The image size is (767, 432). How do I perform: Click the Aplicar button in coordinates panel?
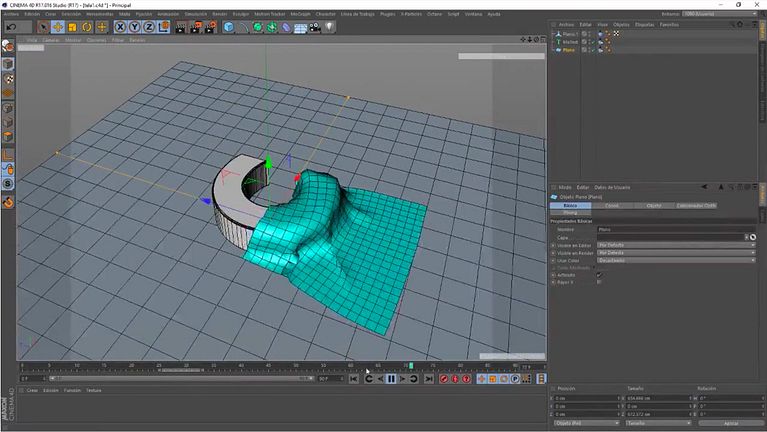pos(731,423)
